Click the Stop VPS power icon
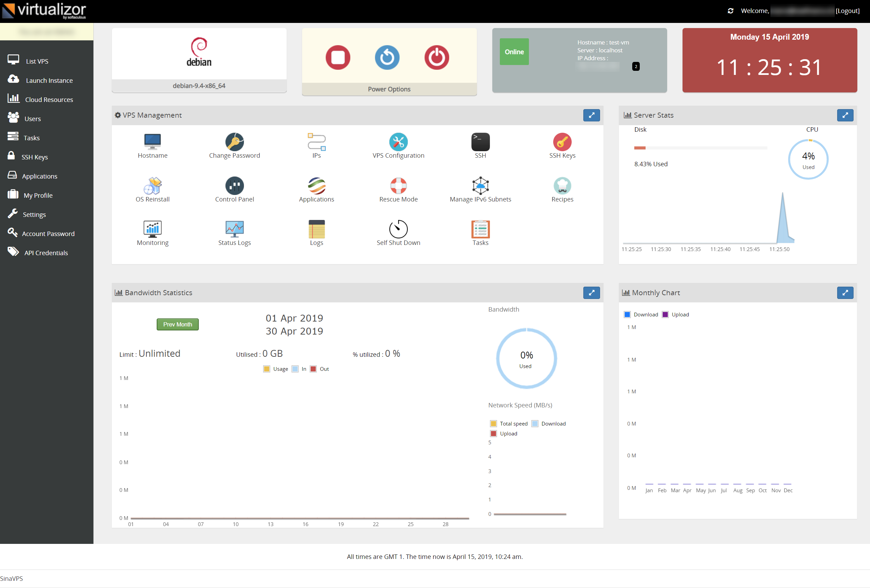 tap(338, 58)
